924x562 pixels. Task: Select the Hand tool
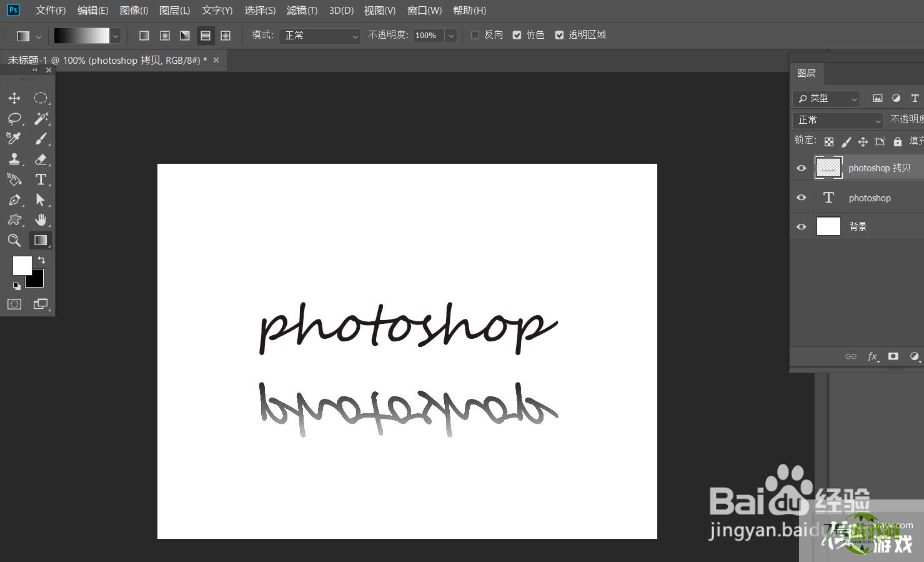click(41, 219)
